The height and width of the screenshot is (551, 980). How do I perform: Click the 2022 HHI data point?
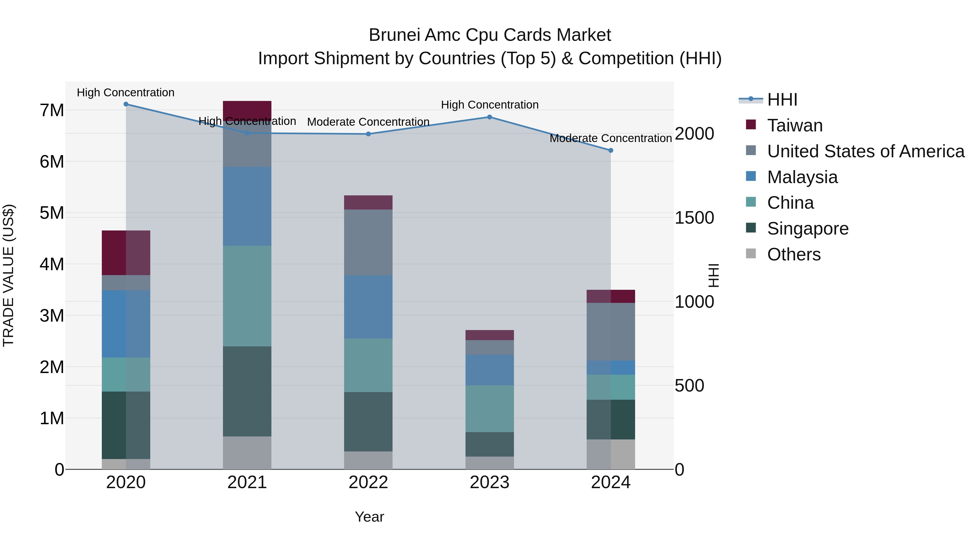(x=368, y=134)
